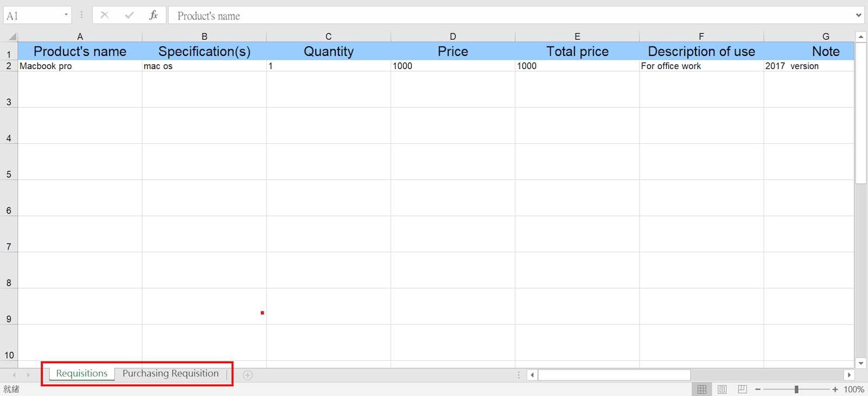Switch to Page Layout view
This screenshot has width=868, height=396.
tap(722, 389)
